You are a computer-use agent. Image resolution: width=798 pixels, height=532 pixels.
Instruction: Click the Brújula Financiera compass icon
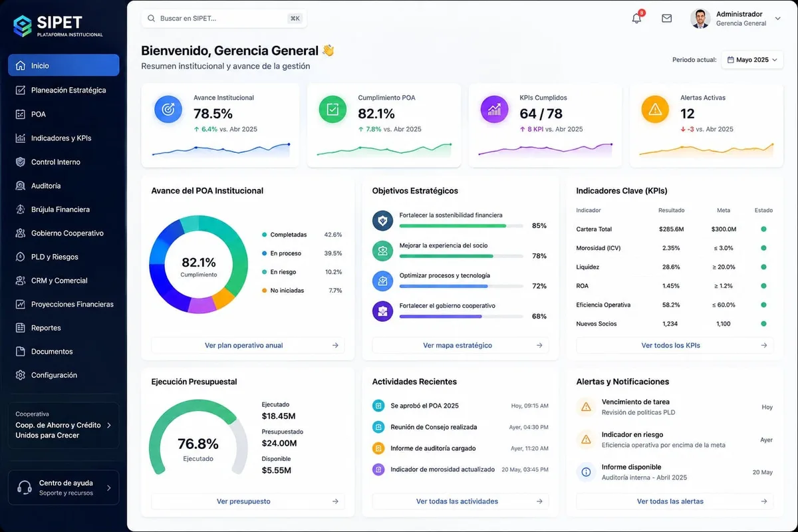point(20,209)
